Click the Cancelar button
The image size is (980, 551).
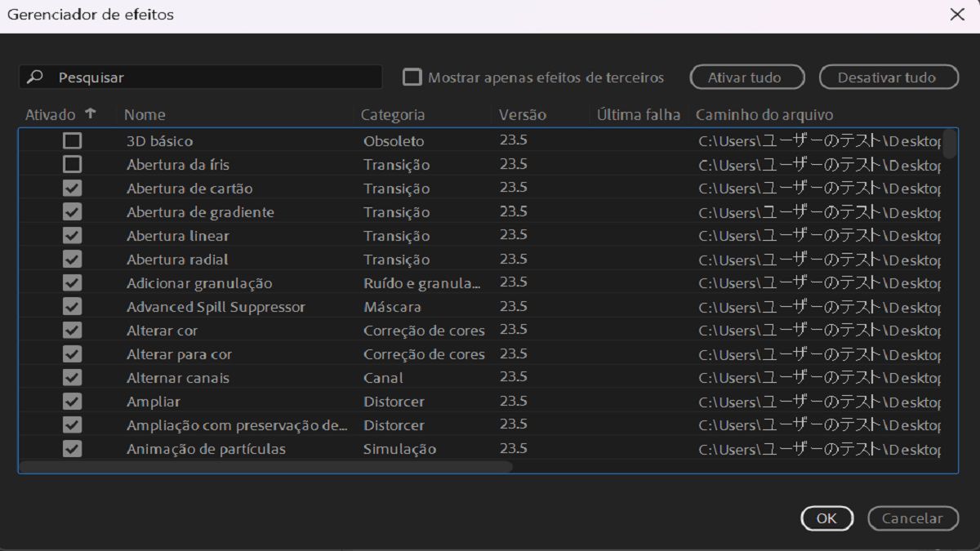coord(912,518)
